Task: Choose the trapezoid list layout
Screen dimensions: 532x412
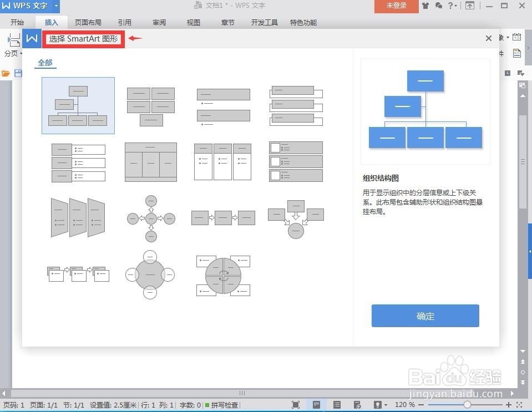Action: pyautogui.click(x=78, y=217)
